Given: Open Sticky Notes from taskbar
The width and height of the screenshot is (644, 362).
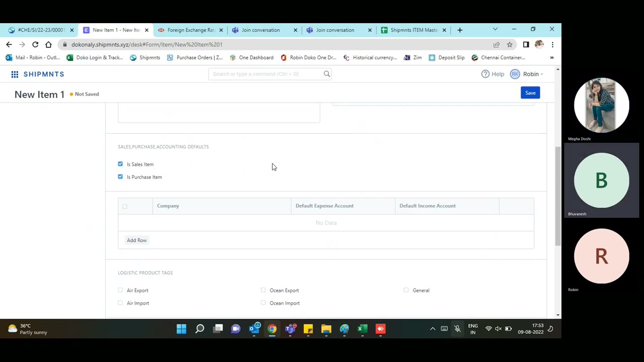Looking at the screenshot, I should point(308,329).
